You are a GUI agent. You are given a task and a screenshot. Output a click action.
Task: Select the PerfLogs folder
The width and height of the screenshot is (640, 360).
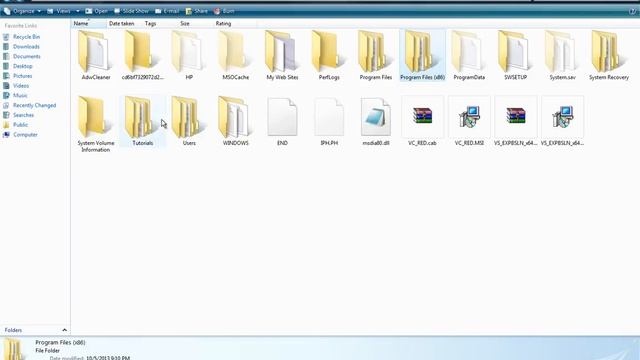click(x=329, y=55)
